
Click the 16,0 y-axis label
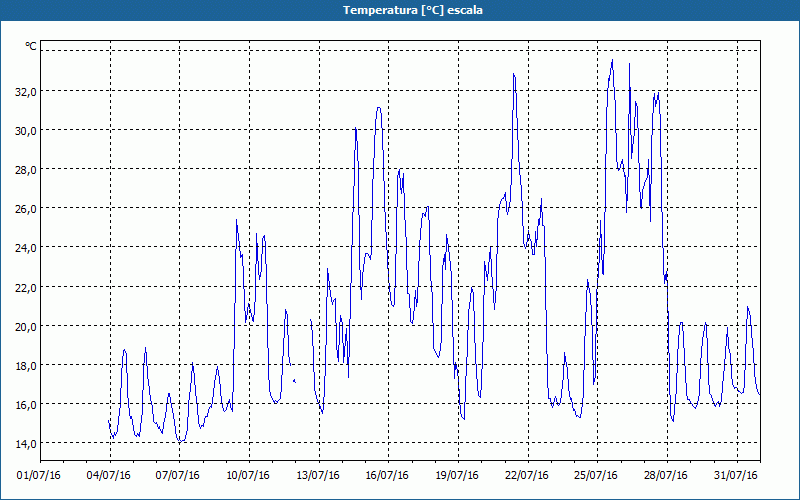pyautogui.click(x=24, y=405)
